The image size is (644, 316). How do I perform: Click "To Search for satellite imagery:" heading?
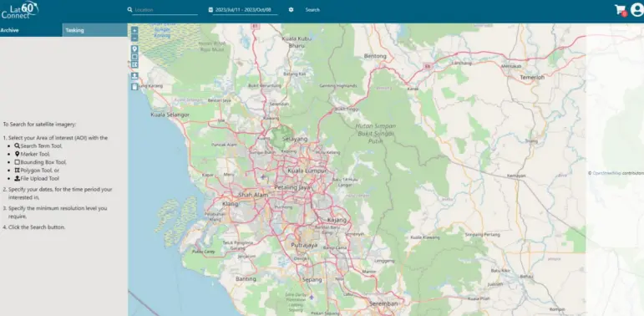(39, 124)
